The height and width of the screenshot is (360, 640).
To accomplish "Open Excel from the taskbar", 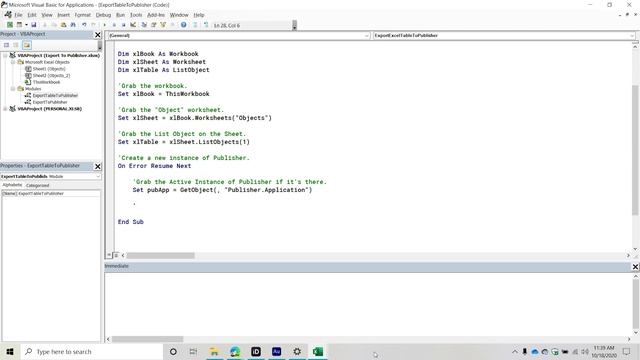I will pyautogui.click(x=318, y=351).
